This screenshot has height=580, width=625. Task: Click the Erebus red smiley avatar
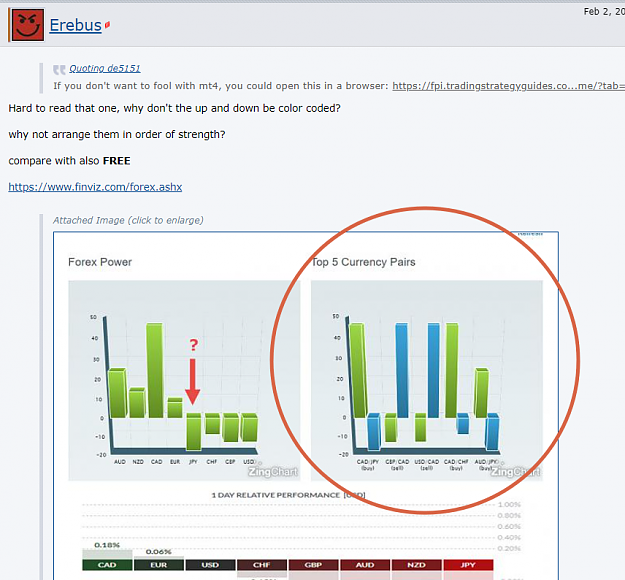point(28,25)
